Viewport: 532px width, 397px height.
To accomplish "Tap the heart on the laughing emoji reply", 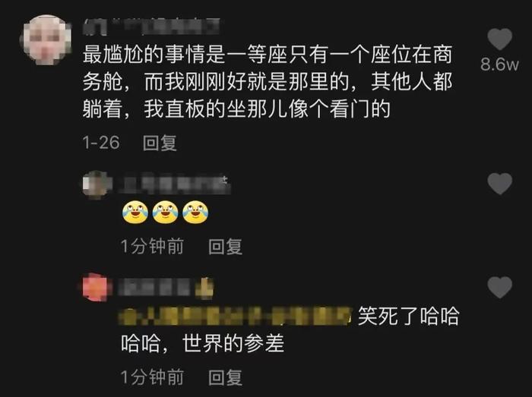I will tap(499, 184).
